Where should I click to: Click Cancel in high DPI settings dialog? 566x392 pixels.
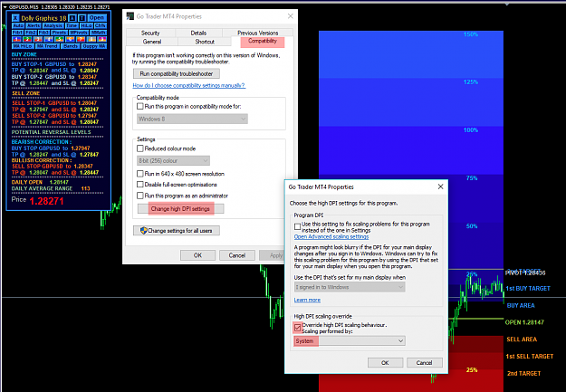pyautogui.click(x=424, y=363)
